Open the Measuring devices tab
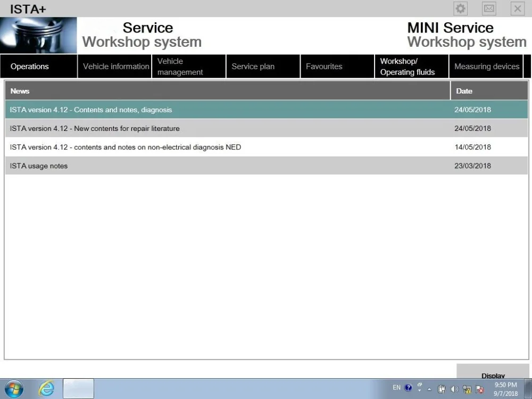532x399 pixels. (486, 66)
